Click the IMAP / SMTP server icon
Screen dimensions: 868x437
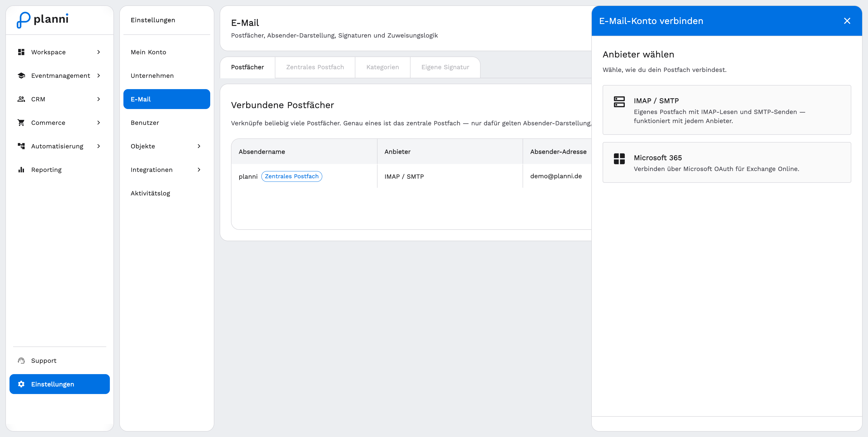(619, 102)
